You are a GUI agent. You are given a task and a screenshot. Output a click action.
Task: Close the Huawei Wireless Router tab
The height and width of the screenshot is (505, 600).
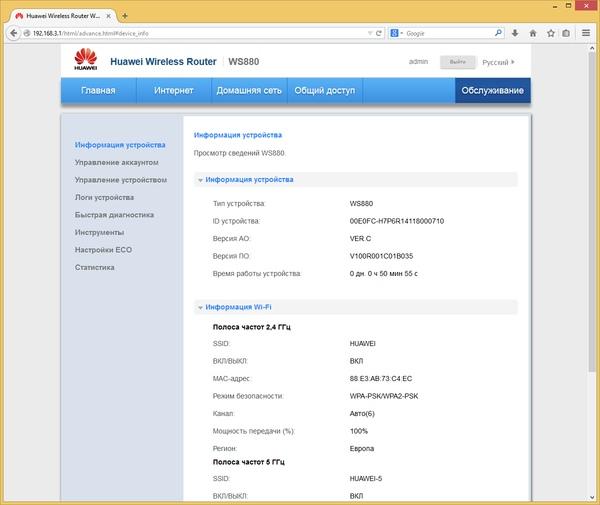point(109,16)
